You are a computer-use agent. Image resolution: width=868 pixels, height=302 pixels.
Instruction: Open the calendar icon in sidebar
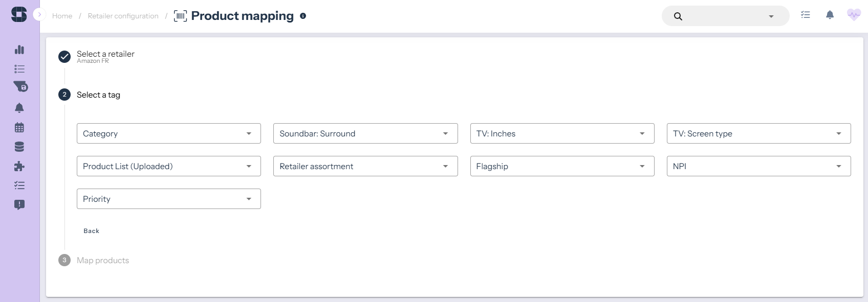pos(19,127)
